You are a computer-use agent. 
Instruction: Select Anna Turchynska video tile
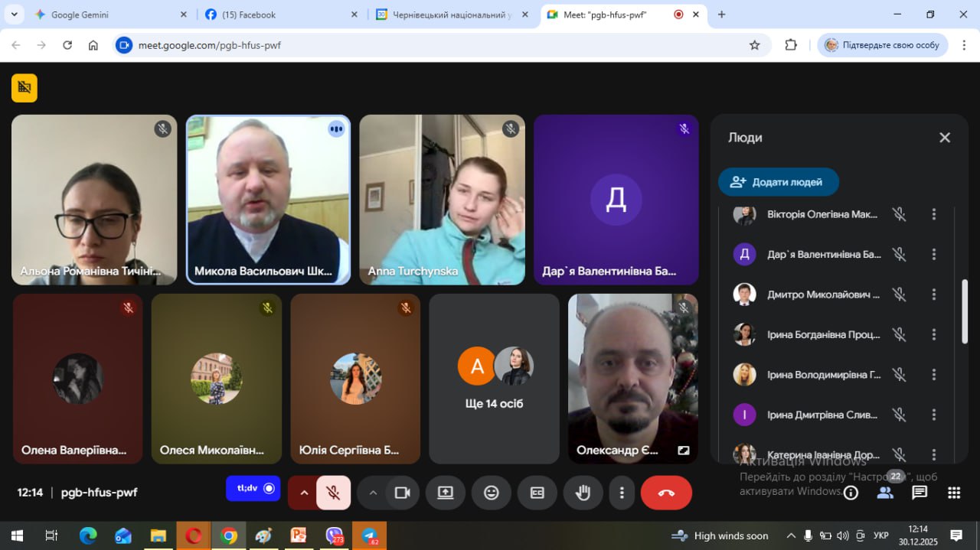pyautogui.click(x=442, y=200)
